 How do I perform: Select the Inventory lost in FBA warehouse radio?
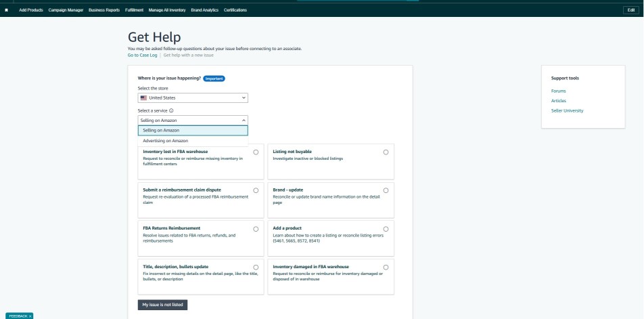click(256, 152)
